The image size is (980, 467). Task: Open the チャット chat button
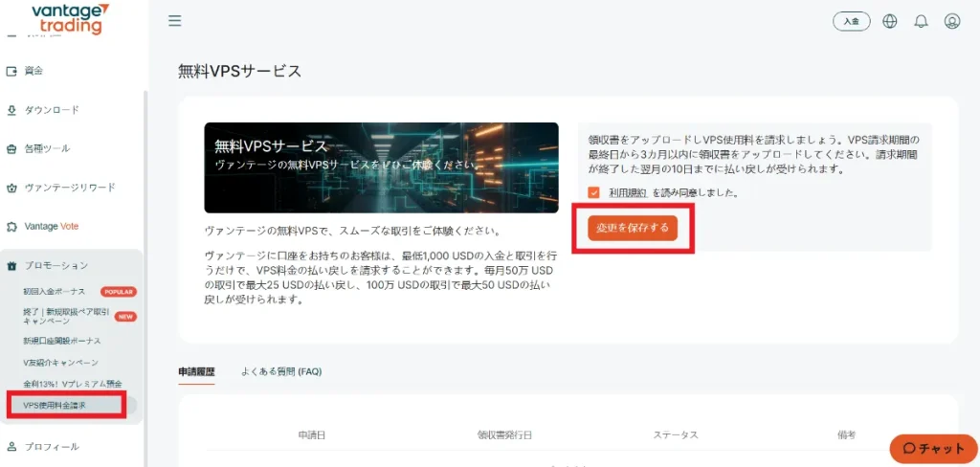click(934, 448)
